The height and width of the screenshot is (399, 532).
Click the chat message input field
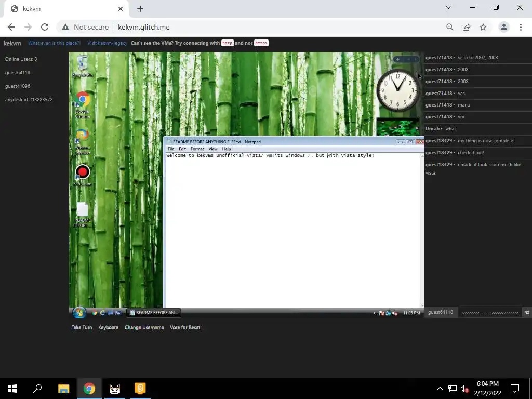489,312
